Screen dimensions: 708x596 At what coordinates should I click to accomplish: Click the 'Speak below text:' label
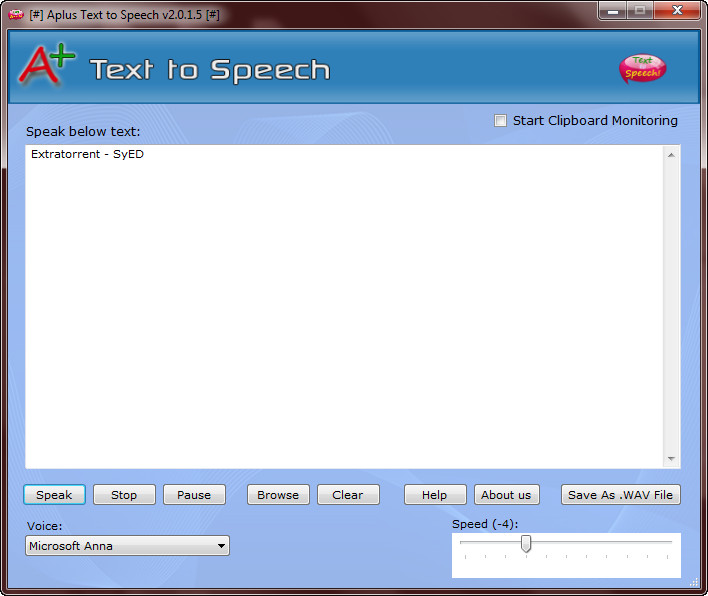[x=83, y=131]
